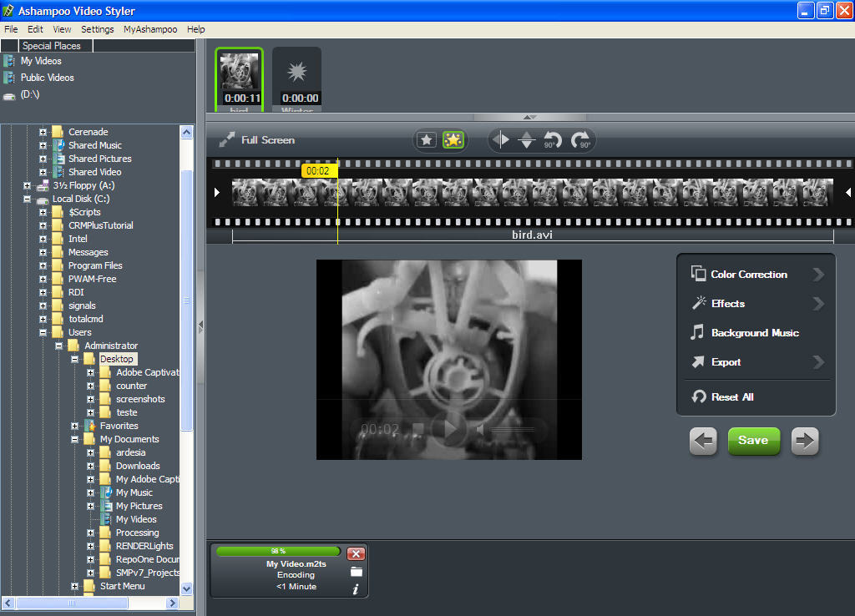Open the Export option
The height and width of the screenshot is (616, 855).
click(x=756, y=362)
